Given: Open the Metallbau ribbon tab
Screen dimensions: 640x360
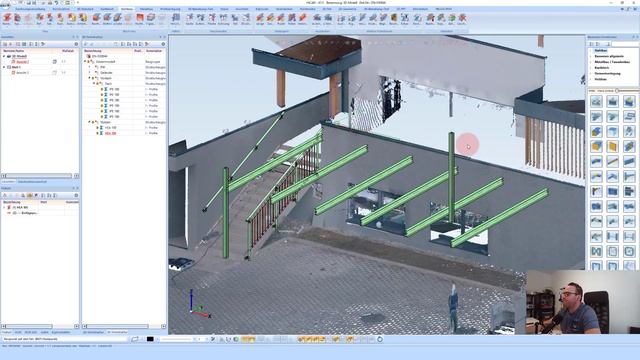Looking at the screenshot, I should tap(146, 9).
